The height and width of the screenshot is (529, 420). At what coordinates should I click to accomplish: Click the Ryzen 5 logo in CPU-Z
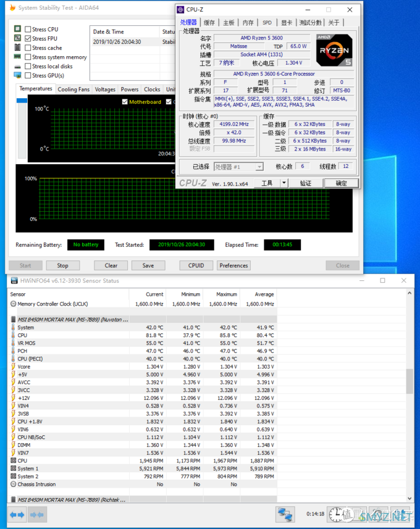pyautogui.click(x=334, y=50)
